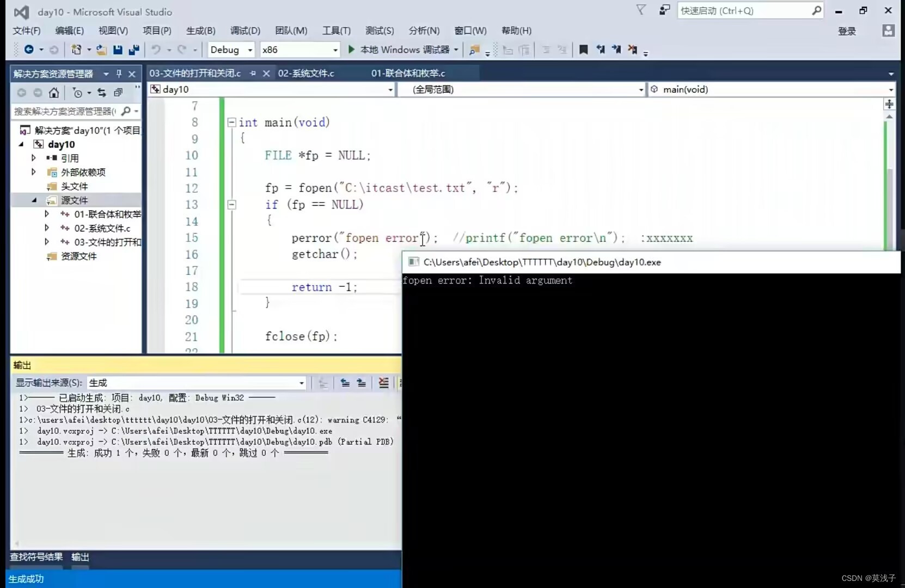Open the tab list overflow dropdown arrow

pyautogui.click(x=891, y=73)
